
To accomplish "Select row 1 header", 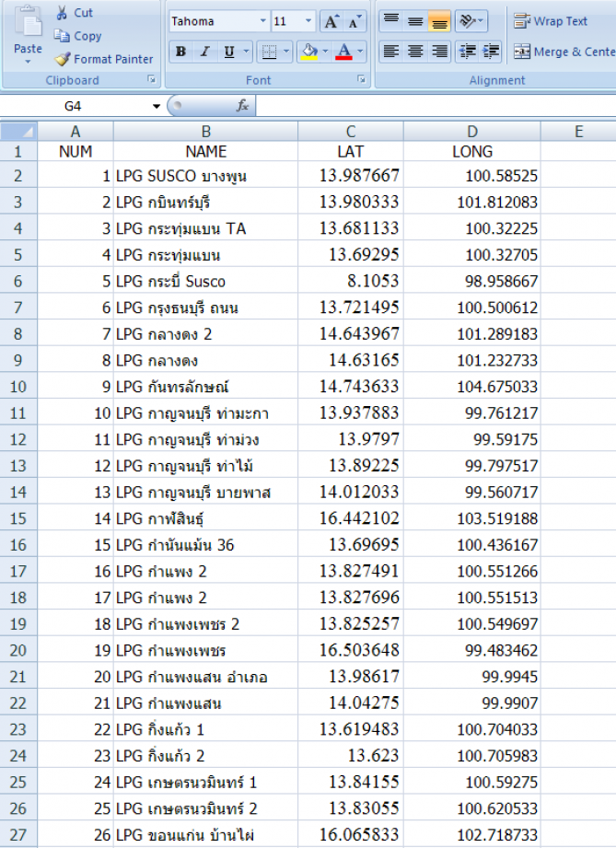I will pyautogui.click(x=18, y=151).
